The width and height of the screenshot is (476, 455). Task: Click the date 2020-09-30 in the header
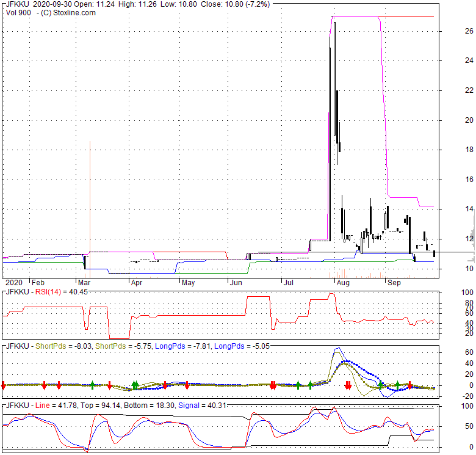[x=51, y=4]
